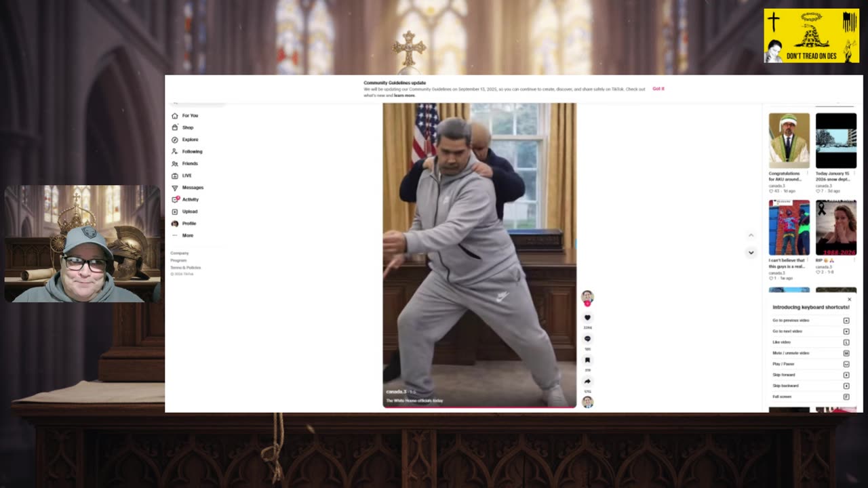
Task: Click the LIVE TV icon
Action: tap(174, 176)
